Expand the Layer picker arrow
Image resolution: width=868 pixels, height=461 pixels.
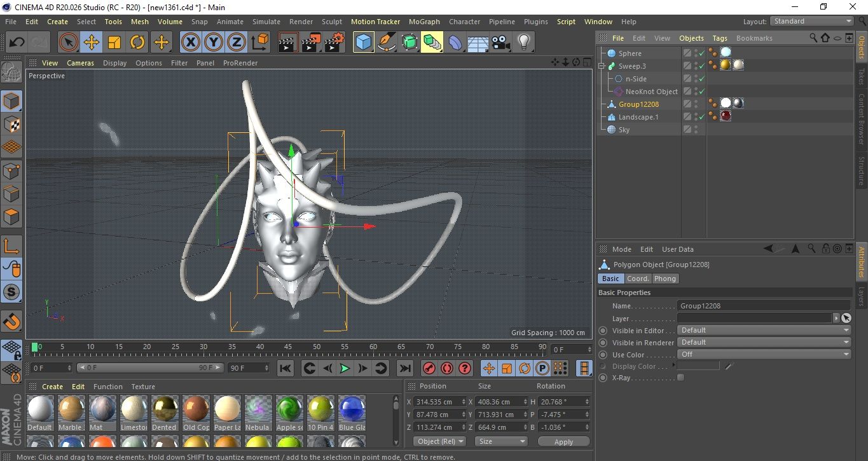[836, 318]
